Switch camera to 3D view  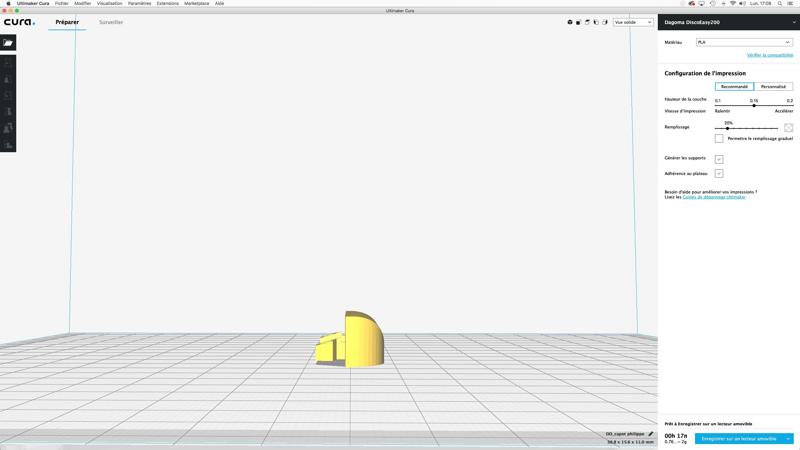(570, 22)
